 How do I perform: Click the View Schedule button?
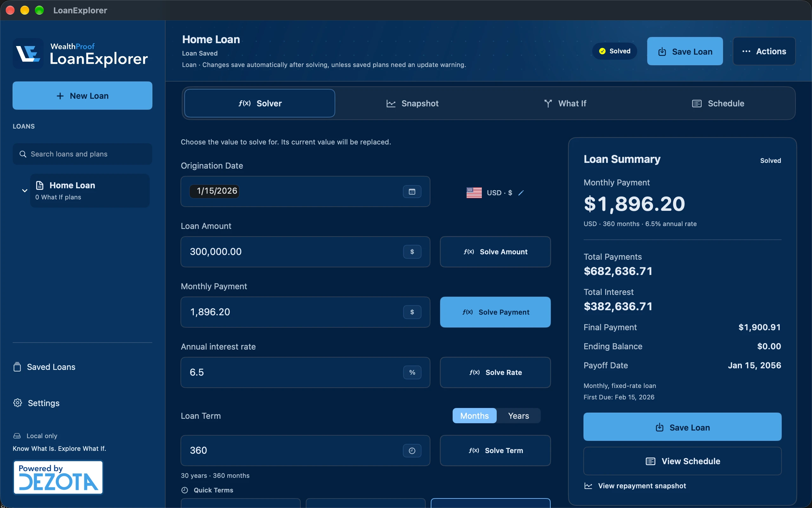pos(683,461)
